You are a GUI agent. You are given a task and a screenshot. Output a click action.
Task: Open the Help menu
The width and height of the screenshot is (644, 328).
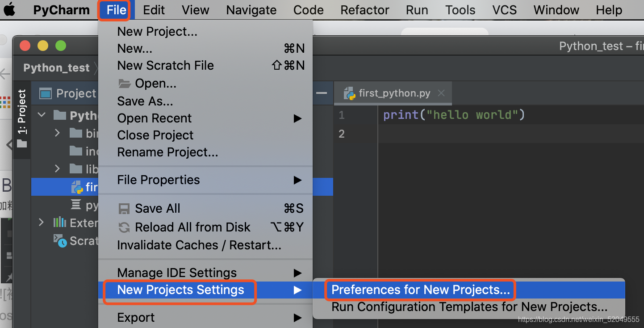pyautogui.click(x=609, y=10)
